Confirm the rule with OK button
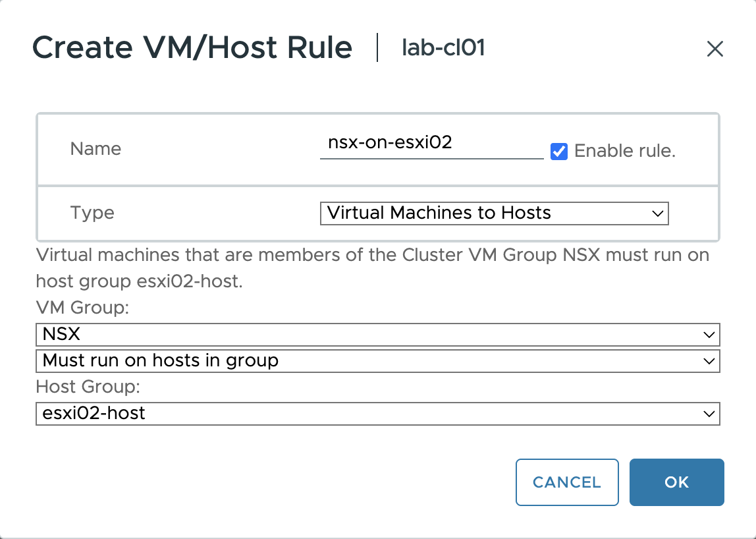Viewport: 756px width, 539px height. pos(676,482)
